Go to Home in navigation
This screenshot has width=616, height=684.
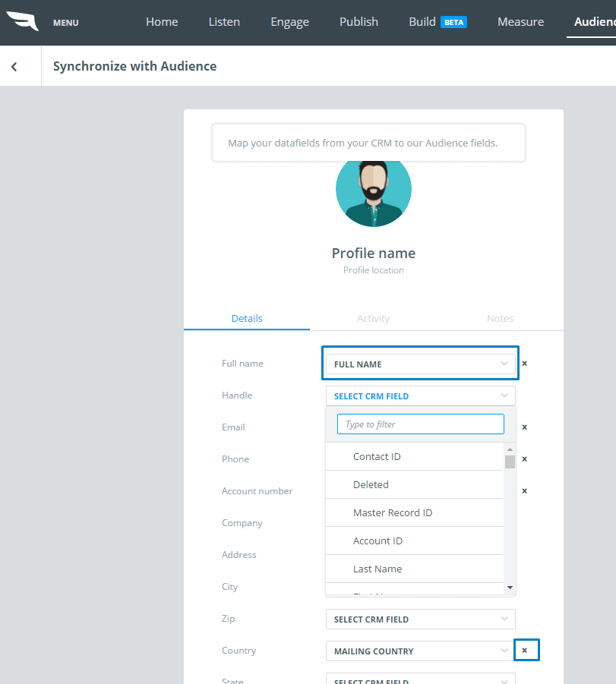pyautogui.click(x=162, y=22)
